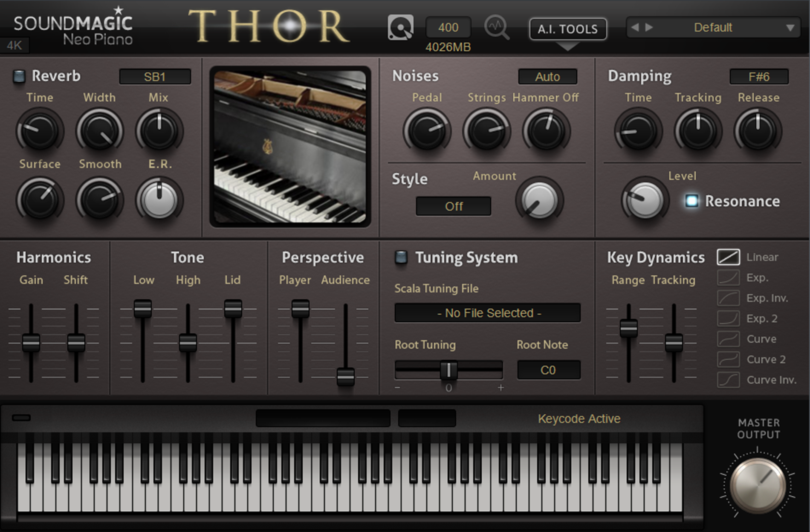Open the waveform analyzer magnifier icon

(497, 27)
